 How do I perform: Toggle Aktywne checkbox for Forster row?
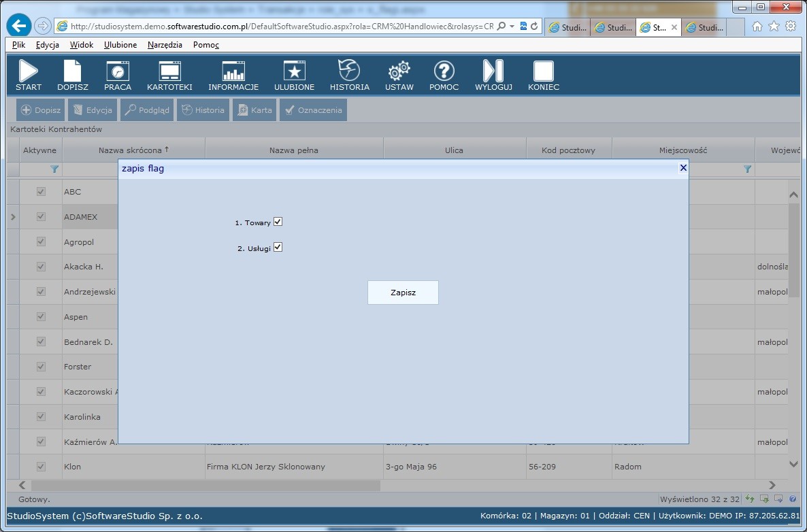coord(41,366)
